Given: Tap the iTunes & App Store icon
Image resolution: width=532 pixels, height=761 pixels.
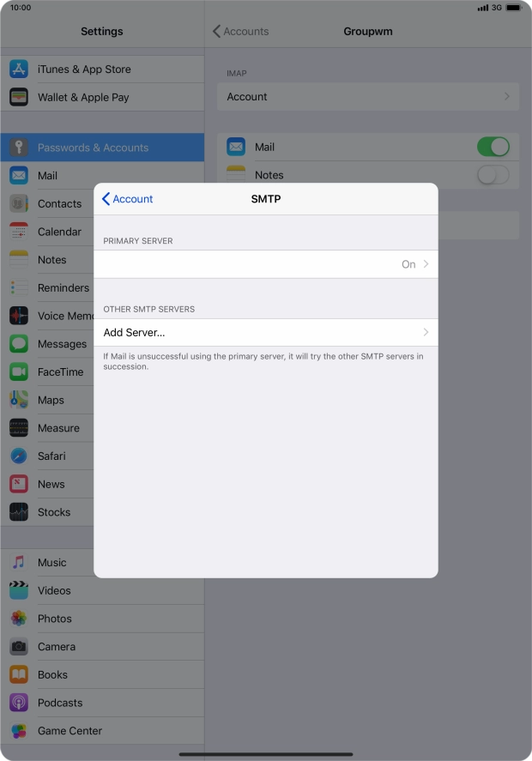Looking at the screenshot, I should point(19,69).
